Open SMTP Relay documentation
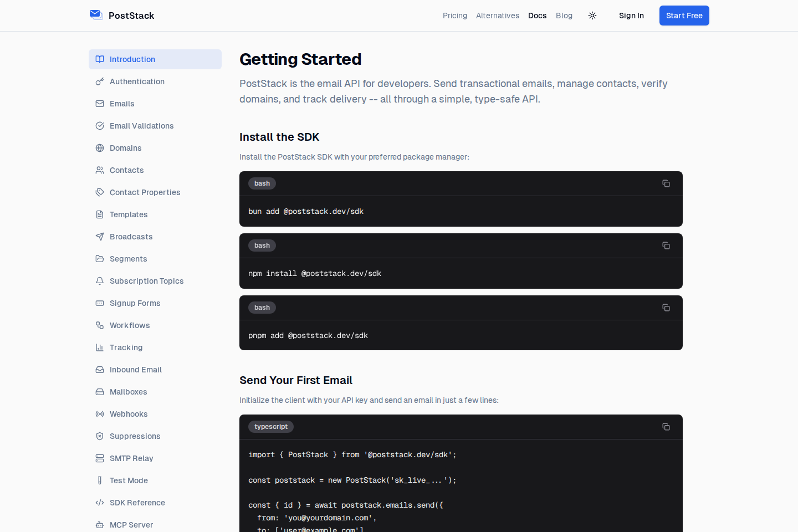 click(x=155, y=458)
